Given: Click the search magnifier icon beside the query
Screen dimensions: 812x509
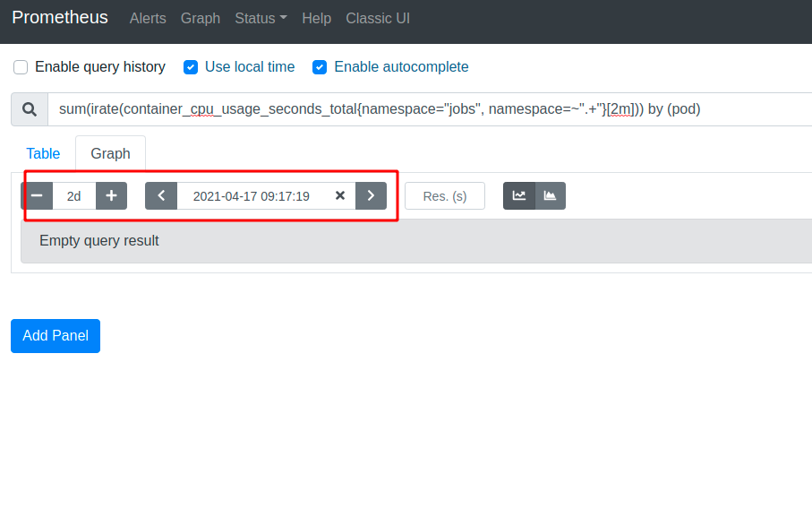Looking at the screenshot, I should pos(30,109).
